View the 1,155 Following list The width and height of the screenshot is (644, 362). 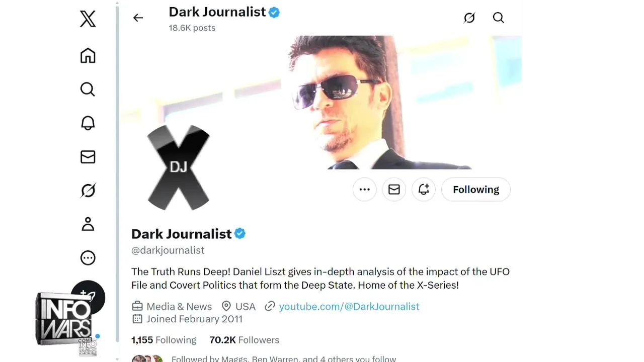(164, 340)
